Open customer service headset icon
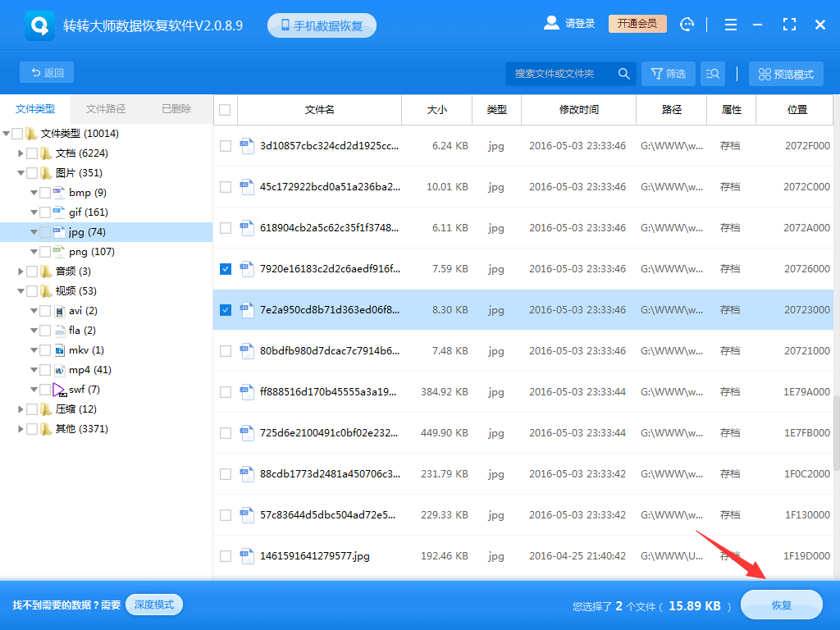 [x=687, y=24]
